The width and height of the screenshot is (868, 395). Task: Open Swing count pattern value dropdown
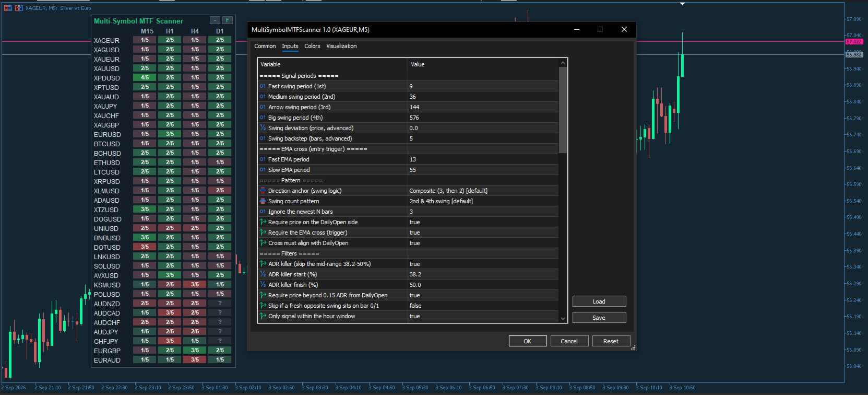pyautogui.click(x=483, y=201)
